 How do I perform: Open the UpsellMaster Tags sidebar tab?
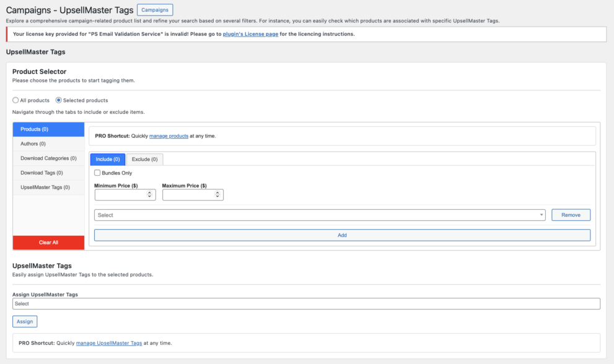48,187
